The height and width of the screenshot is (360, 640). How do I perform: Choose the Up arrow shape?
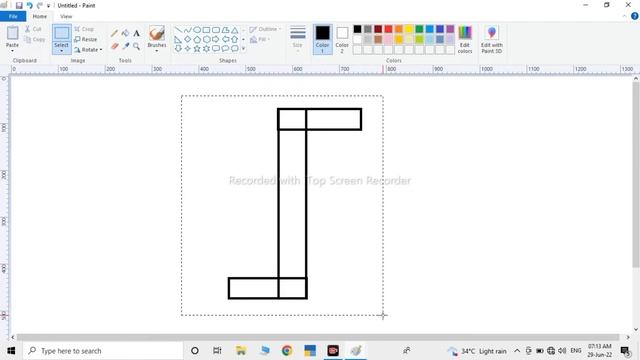pos(234,39)
